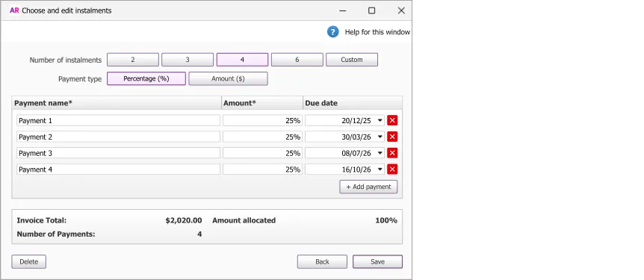Click the Invoice Total label
The height and width of the screenshot is (280, 644).
pos(42,220)
